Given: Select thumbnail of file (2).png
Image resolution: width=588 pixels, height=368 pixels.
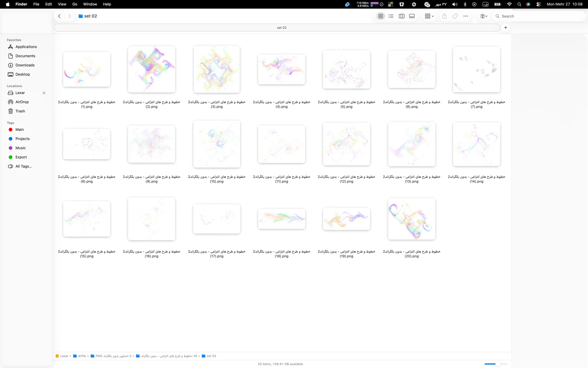Looking at the screenshot, I should (152, 69).
